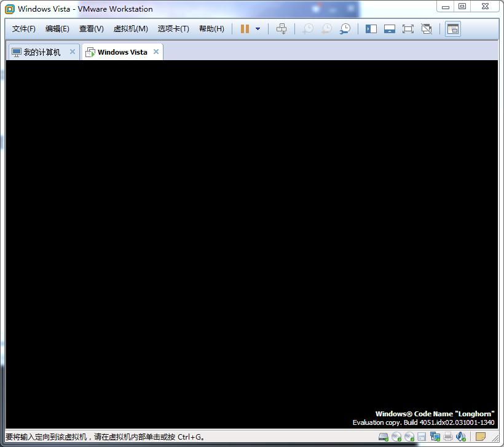Toggle the library sidebar panel
The height and width of the screenshot is (447, 504).
371,29
